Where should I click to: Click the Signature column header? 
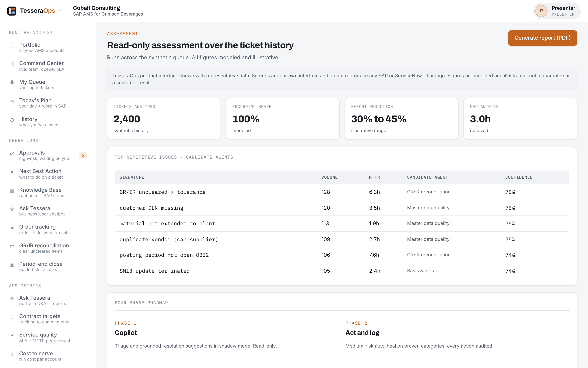click(132, 177)
